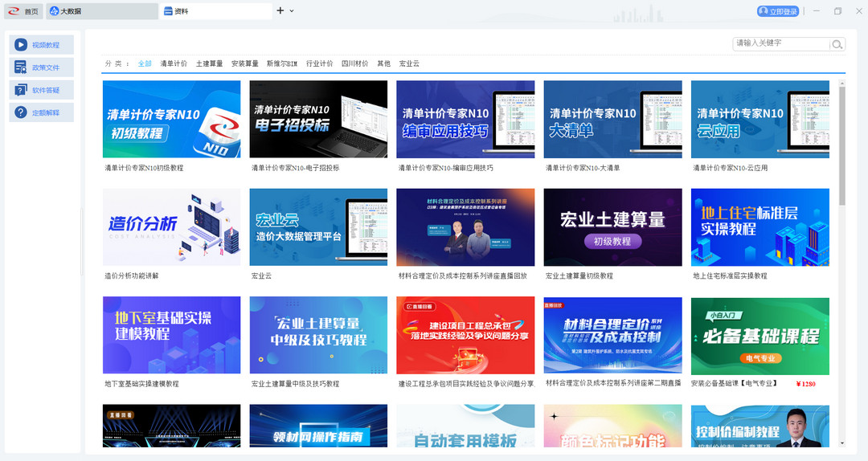Click the title 地下室基础实操建模教程
Image resolution: width=868 pixels, height=461 pixels.
point(141,384)
